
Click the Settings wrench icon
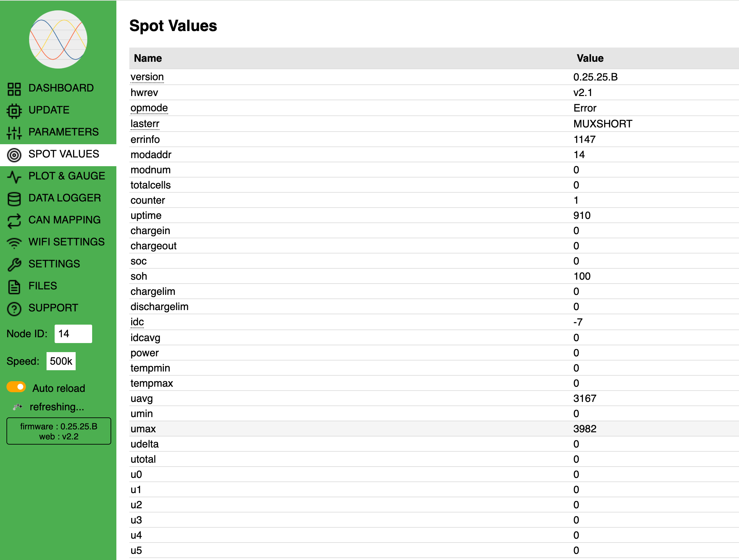[14, 264]
